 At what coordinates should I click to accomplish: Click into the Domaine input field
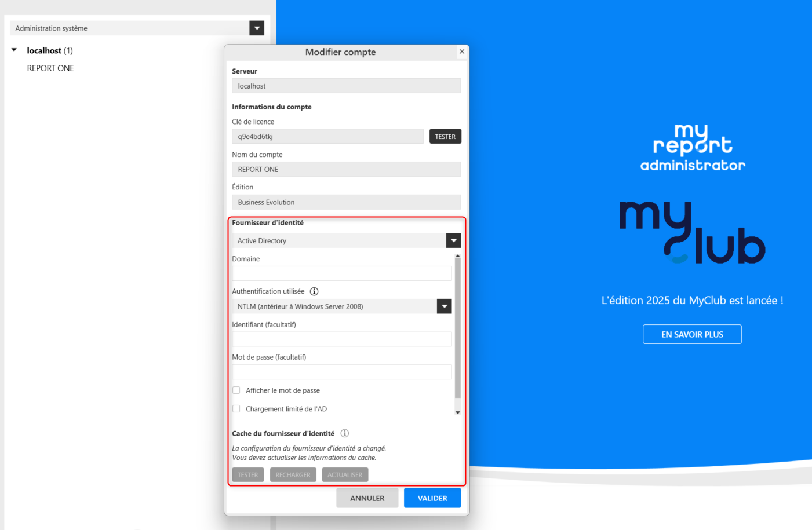[x=341, y=273]
